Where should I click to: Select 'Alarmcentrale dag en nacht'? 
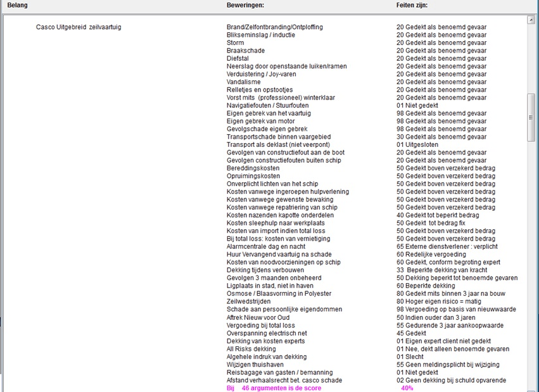point(266,247)
